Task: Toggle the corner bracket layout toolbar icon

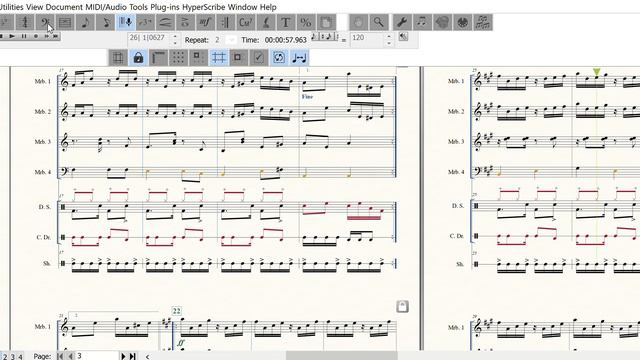Action: click(158, 58)
